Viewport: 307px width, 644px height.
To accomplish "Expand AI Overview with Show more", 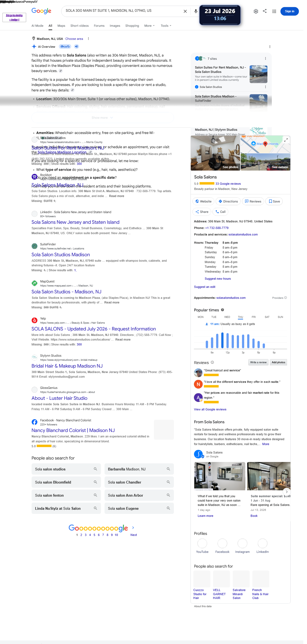I will 102,118.
